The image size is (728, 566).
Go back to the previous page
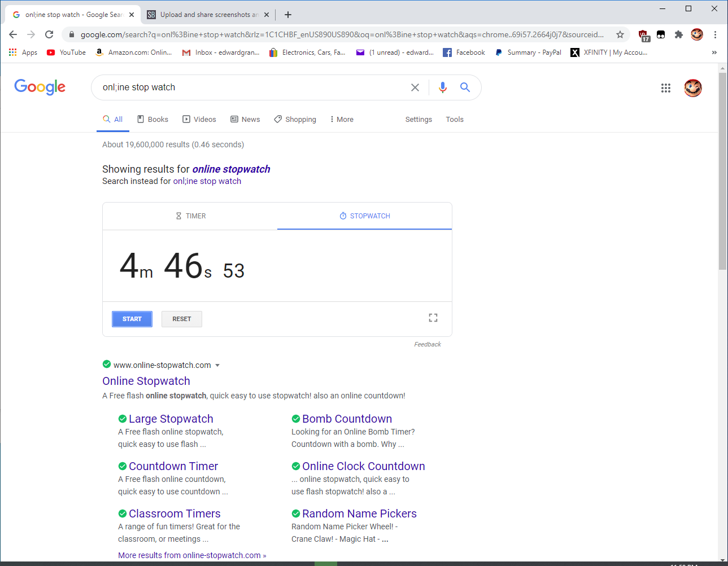(13, 34)
